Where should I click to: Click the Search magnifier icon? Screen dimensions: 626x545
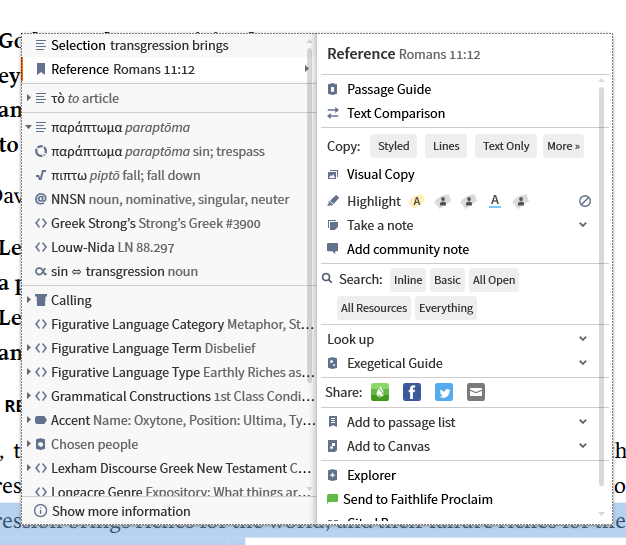pos(327,278)
